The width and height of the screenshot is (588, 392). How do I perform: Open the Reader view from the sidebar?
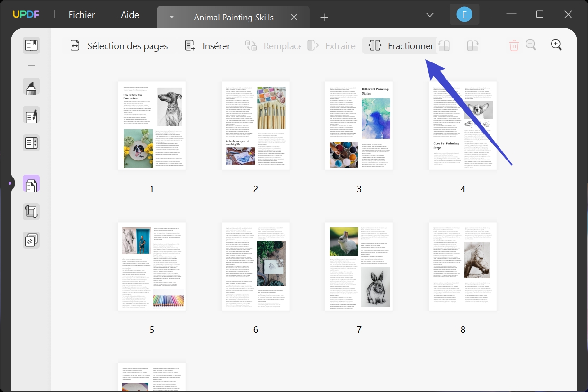click(31, 45)
